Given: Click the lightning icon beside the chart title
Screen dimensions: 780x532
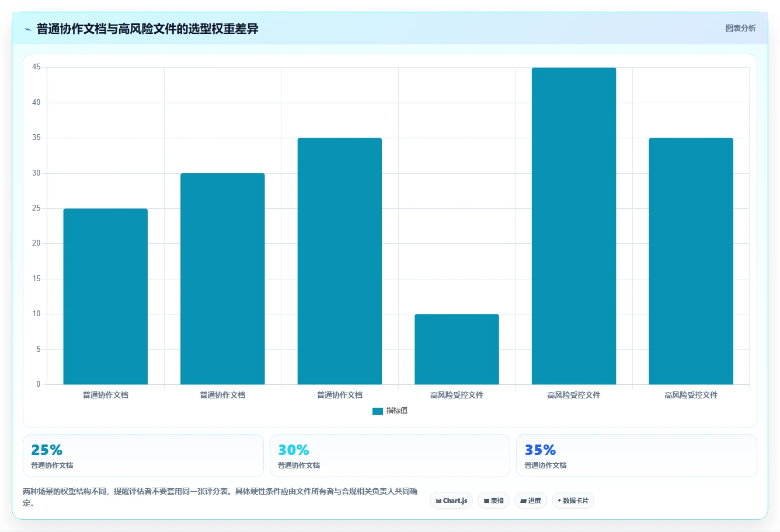Looking at the screenshot, I should [x=27, y=29].
